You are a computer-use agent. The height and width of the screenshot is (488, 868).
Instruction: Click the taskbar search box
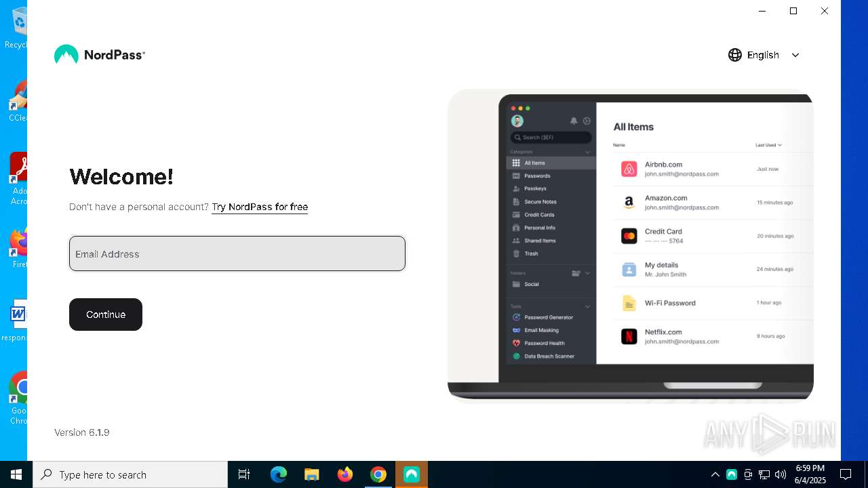coord(130,474)
